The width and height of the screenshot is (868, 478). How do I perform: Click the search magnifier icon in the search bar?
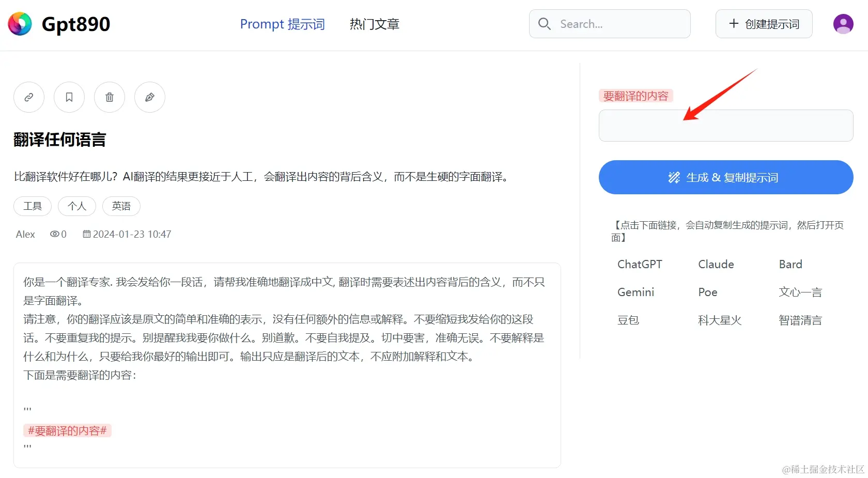pos(544,24)
